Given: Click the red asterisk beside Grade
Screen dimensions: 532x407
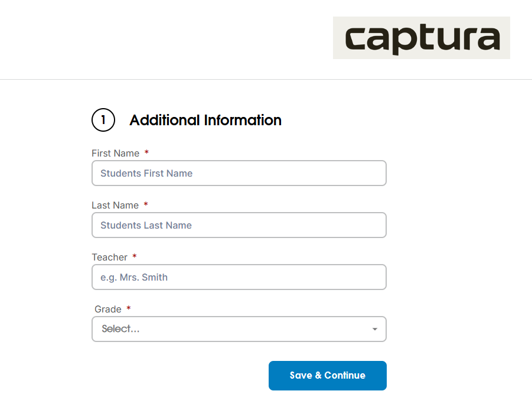Looking at the screenshot, I should 129,308.
